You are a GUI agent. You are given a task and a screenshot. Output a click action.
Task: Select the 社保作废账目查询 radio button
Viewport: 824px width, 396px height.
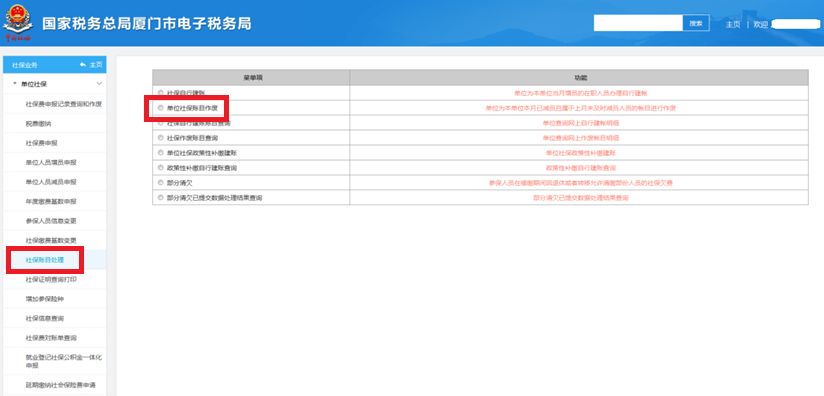click(x=161, y=138)
